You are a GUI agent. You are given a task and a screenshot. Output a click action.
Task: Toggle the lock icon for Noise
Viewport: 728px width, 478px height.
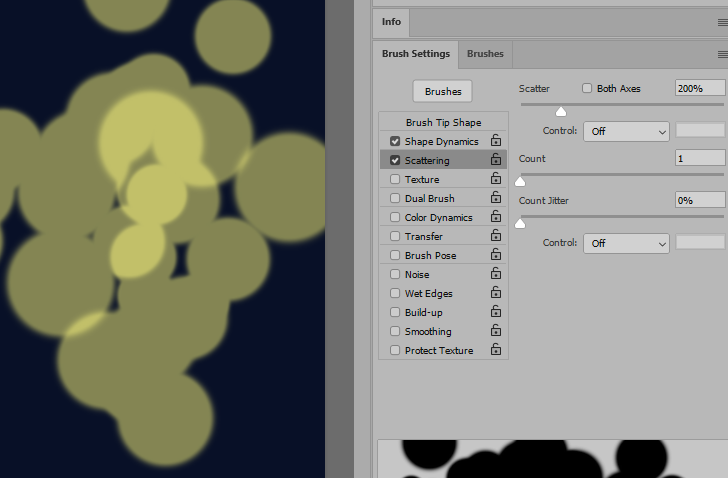496,274
